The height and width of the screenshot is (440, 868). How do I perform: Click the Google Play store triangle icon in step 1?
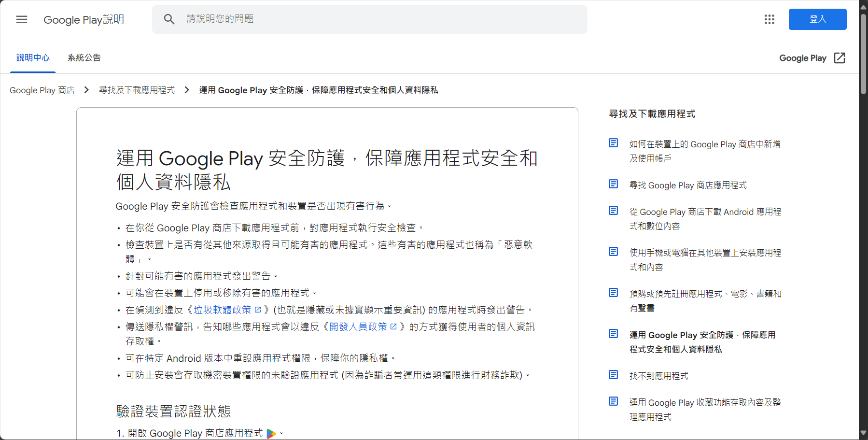click(x=271, y=434)
